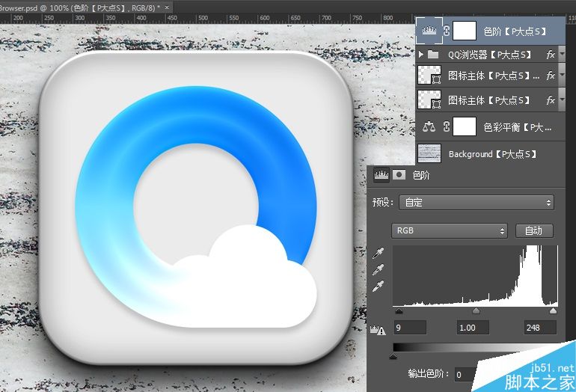Select the second 图标主体 layer thumbnail

[429, 100]
